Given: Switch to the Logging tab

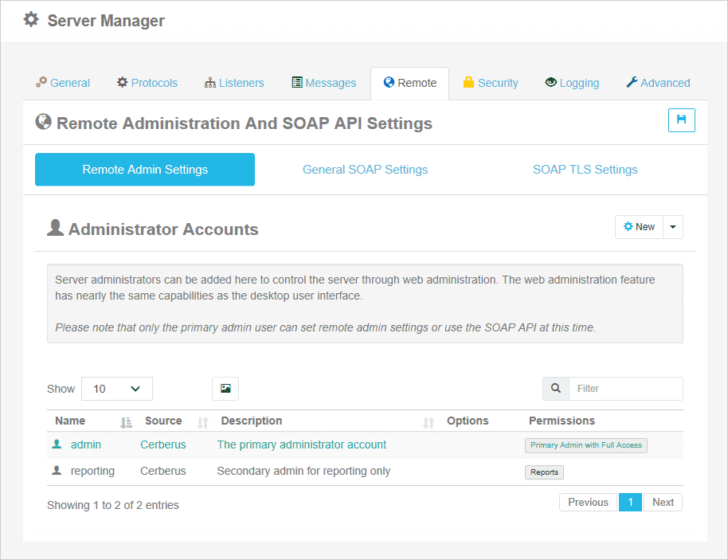Looking at the screenshot, I should [572, 83].
